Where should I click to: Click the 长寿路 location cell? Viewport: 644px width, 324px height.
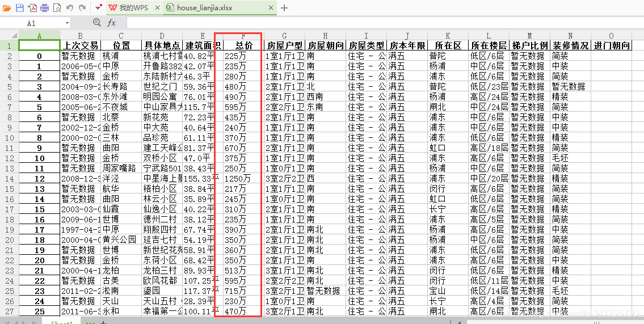121,86
